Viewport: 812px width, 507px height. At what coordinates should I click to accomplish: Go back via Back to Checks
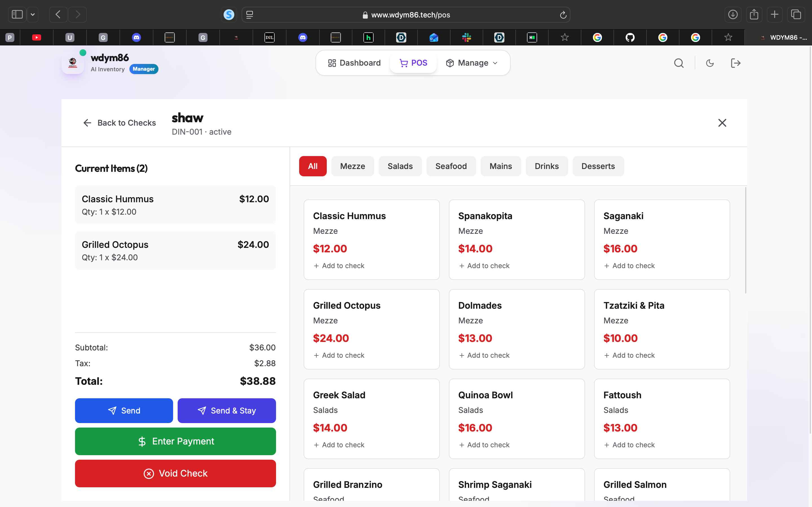click(x=120, y=123)
